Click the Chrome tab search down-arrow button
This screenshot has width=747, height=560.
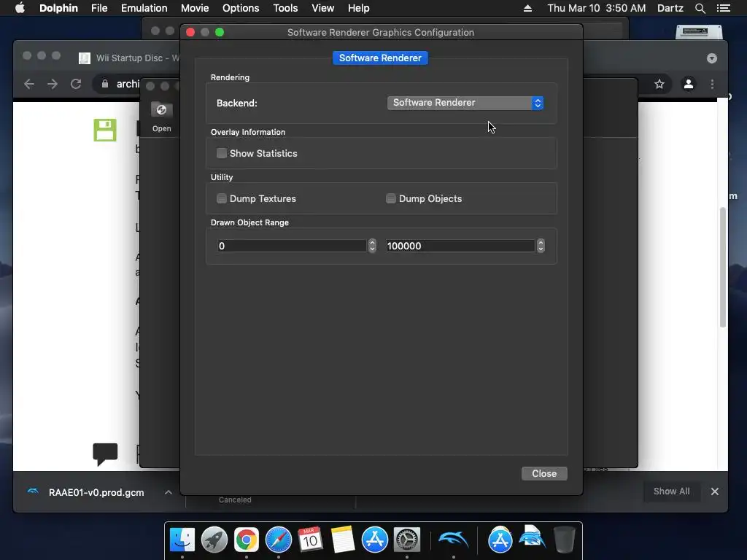pos(712,58)
